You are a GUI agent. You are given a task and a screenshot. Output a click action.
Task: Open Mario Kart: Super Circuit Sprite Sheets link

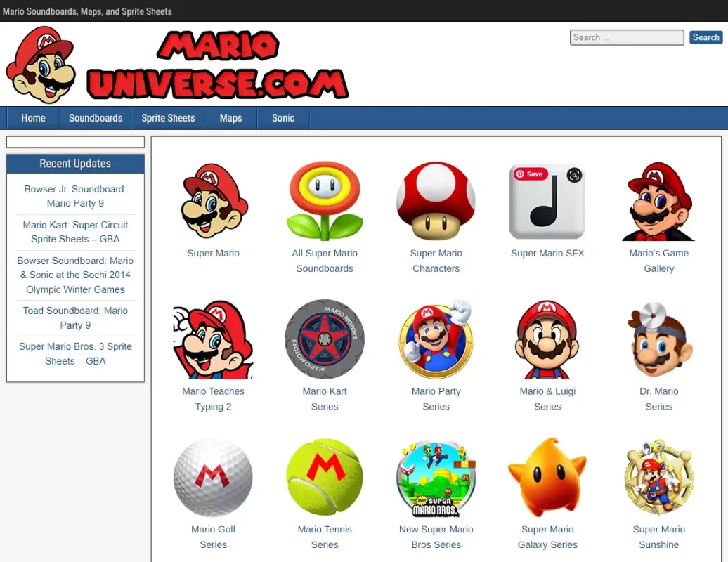(x=75, y=232)
